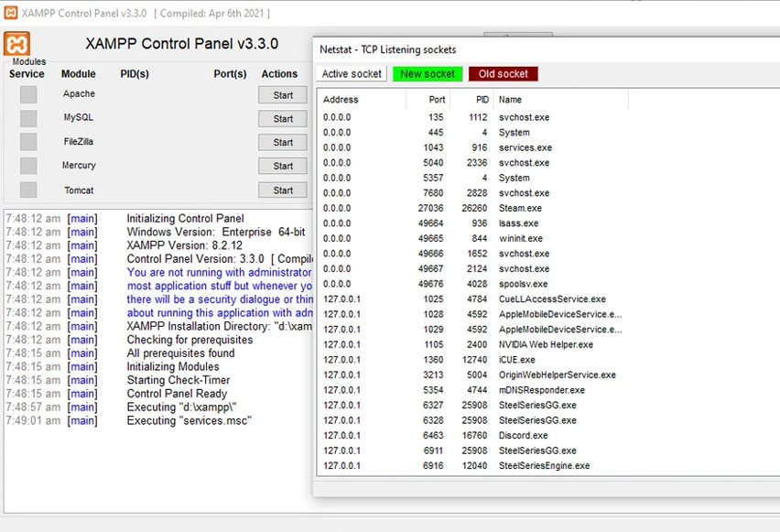Viewport: 780px width, 532px height.
Task: Show Old socket connections
Action: click(x=502, y=73)
